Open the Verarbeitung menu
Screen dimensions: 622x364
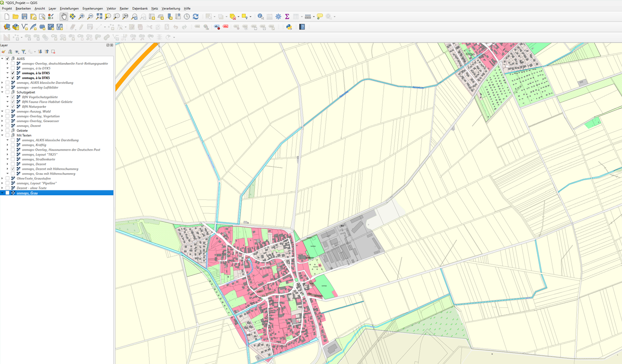[171, 8]
